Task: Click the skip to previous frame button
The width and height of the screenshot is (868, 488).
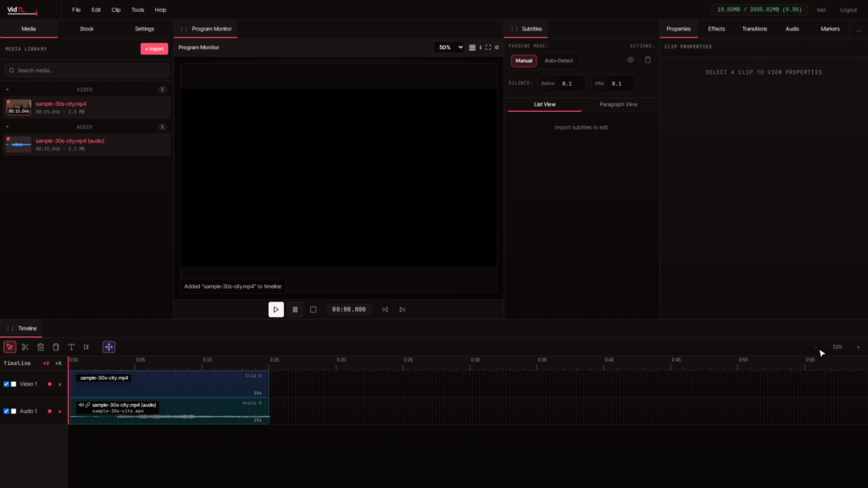Action: point(386,309)
